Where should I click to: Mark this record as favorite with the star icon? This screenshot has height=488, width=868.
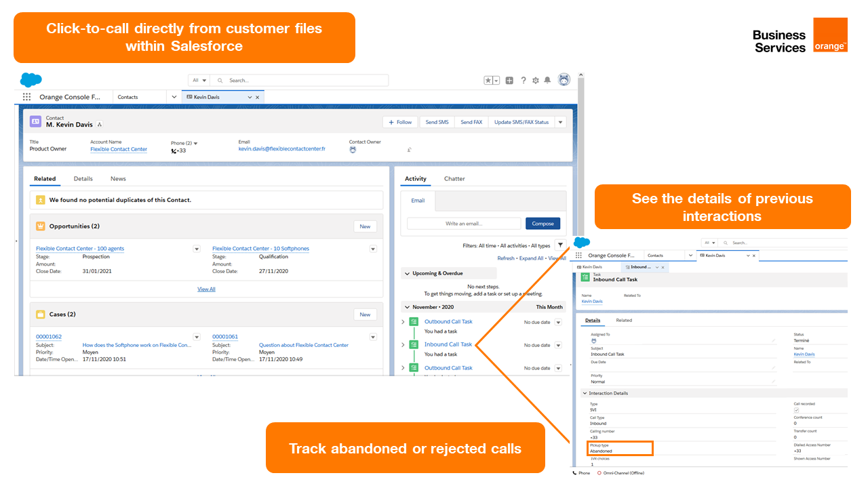(488, 80)
